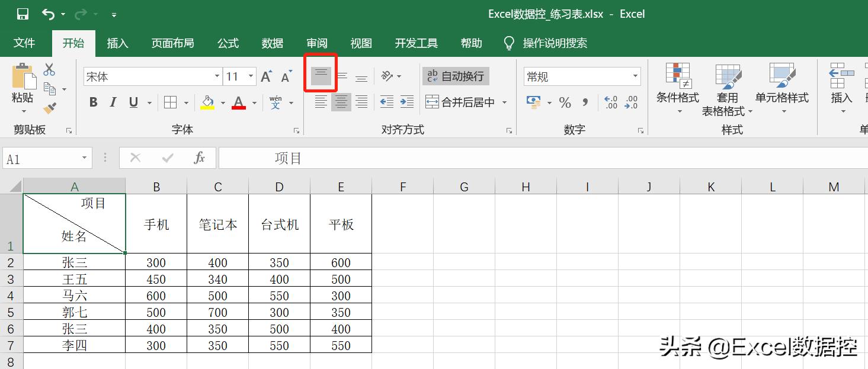The height and width of the screenshot is (369, 868).
Task: Open the 合并后居中 merge dropdown arrow
Action: point(504,102)
